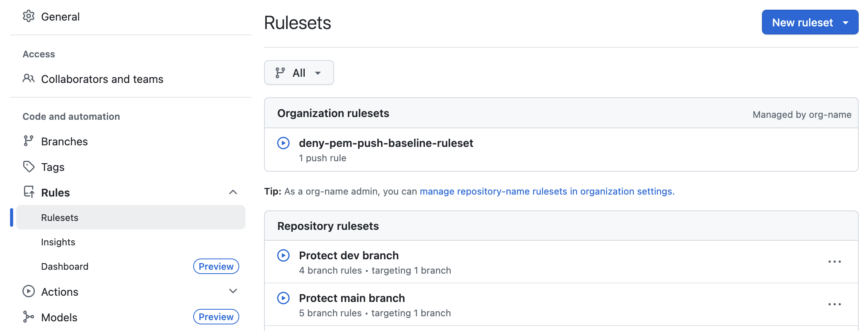Viewport: 868px width, 331px height.
Task: Click the General gear icon
Action: click(29, 16)
